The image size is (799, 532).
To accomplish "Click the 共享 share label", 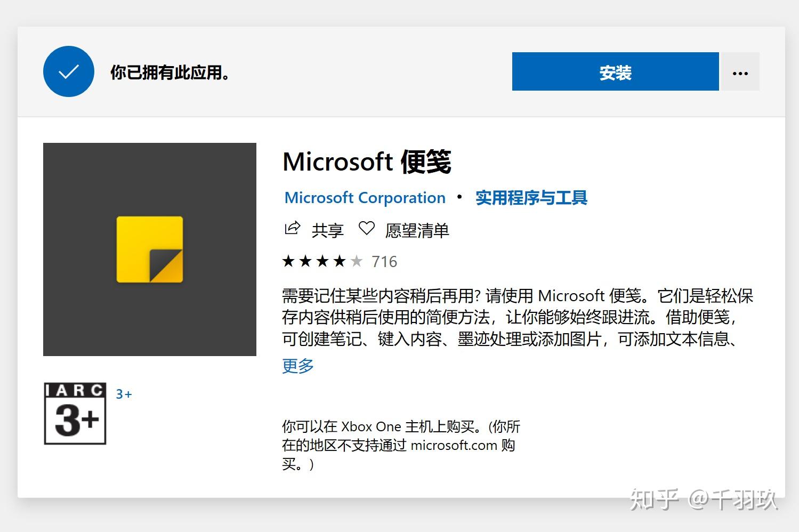I will tap(327, 230).
